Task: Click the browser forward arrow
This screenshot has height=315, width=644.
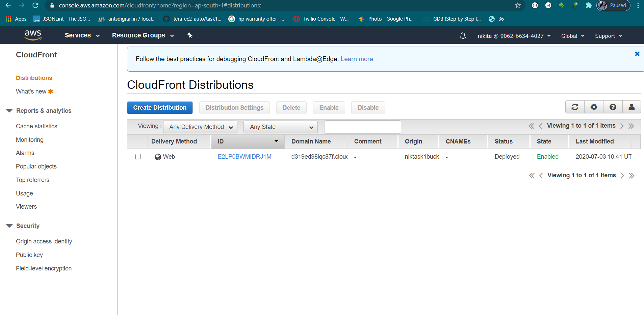Action: pyautogui.click(x=22, y=5)
